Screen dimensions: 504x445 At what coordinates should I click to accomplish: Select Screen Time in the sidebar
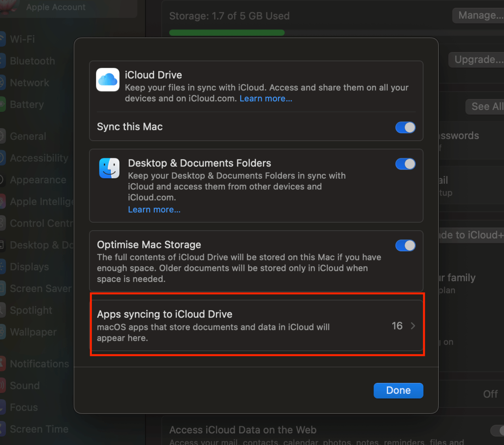click(39, 429)
